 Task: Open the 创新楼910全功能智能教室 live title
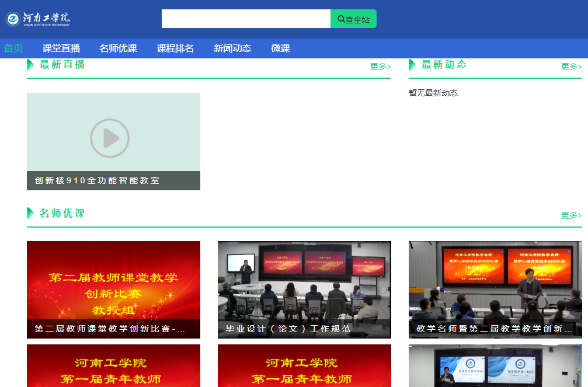tap(97, 181)
